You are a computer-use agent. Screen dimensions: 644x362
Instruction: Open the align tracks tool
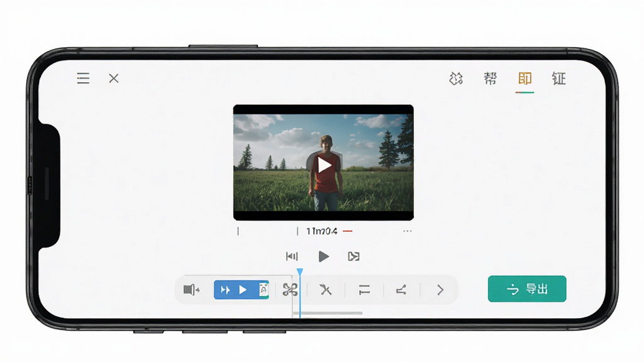coord(364,290)
